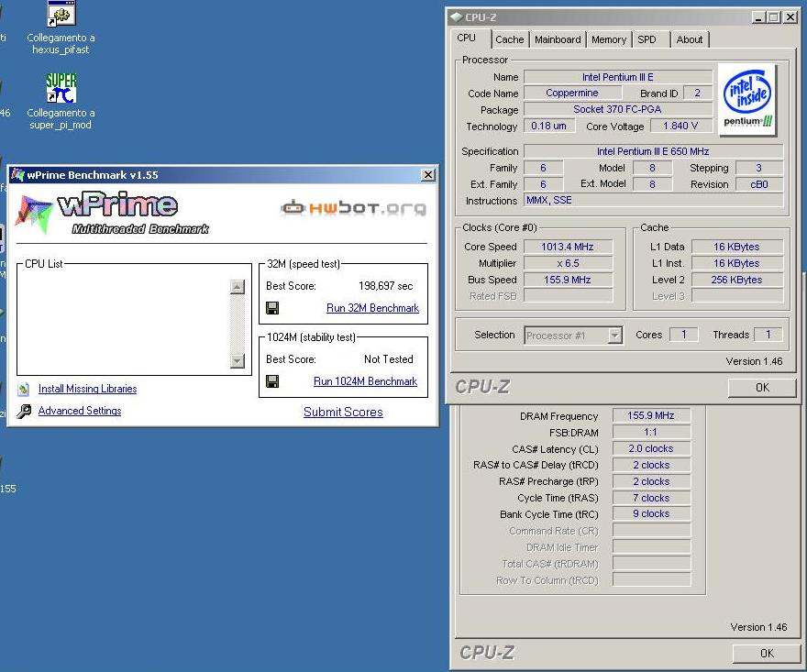Screen dimensions: 807x672
Task: Click the 1024M score 'Not Tested'
Action: pos(389,359)
